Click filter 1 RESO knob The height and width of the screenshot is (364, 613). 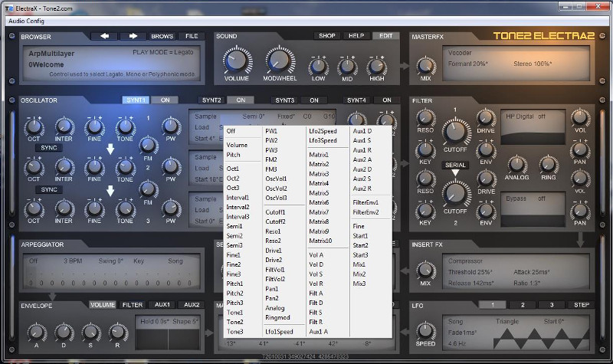425,117
